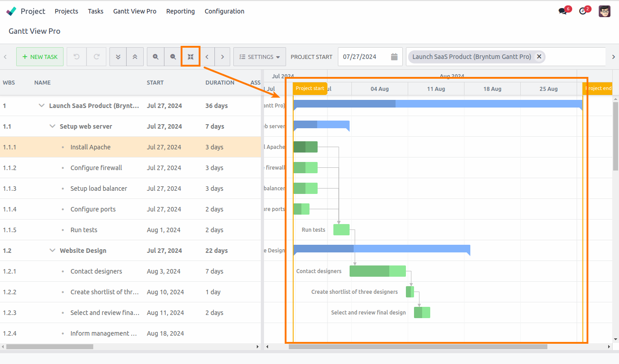
Task: Select the Zoom in tool
Action: pos(155,56)
